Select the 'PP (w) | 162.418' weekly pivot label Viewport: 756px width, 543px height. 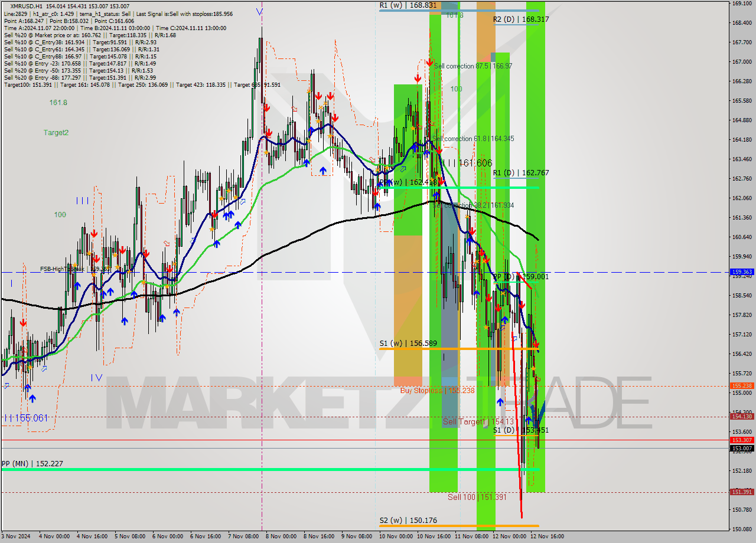(x=408, y=182)
